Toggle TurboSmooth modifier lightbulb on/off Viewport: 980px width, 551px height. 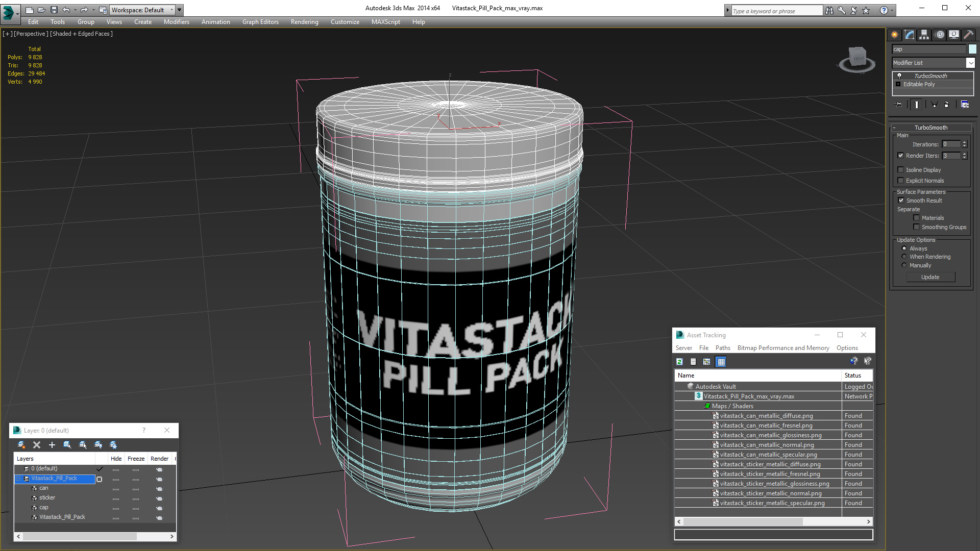point(899,76)
